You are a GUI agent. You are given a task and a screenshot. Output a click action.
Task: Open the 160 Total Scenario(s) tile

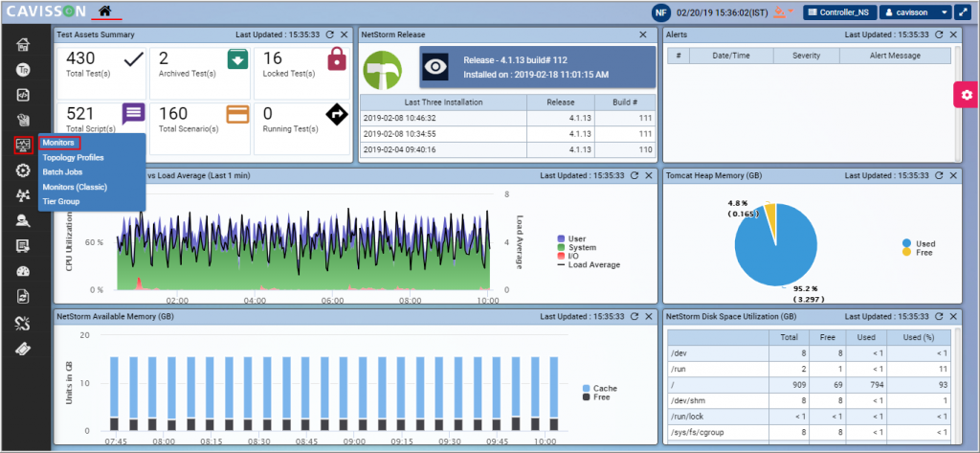click(x=201, y=127)
